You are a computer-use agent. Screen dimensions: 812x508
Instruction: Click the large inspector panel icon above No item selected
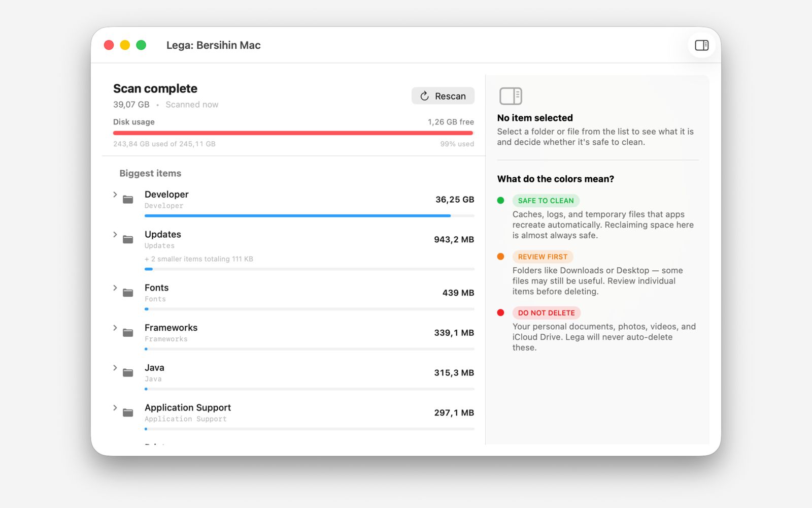(x=511, y=96)
